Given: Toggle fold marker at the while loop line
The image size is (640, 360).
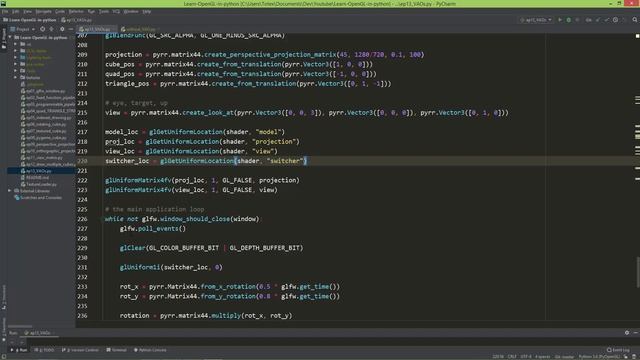Looking at the screenshot, I should pyautogui.click(x=101, y=219).
